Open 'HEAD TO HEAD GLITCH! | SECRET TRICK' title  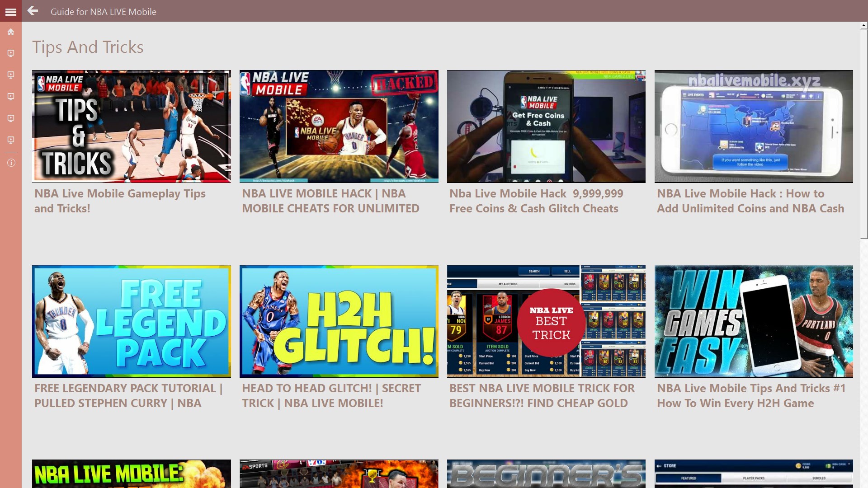(x=331, y=396)
